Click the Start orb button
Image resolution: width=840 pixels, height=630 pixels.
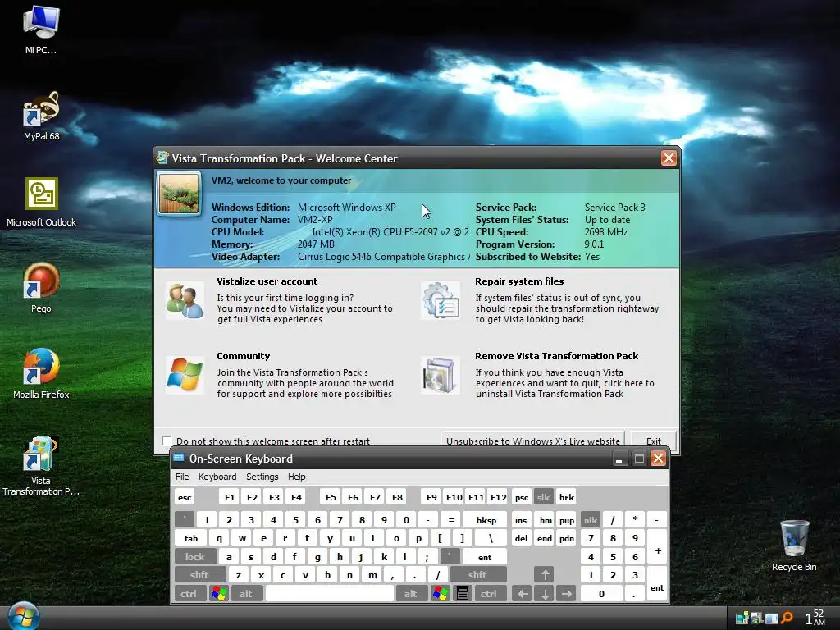pyautogui.click(x=23, y=616)
